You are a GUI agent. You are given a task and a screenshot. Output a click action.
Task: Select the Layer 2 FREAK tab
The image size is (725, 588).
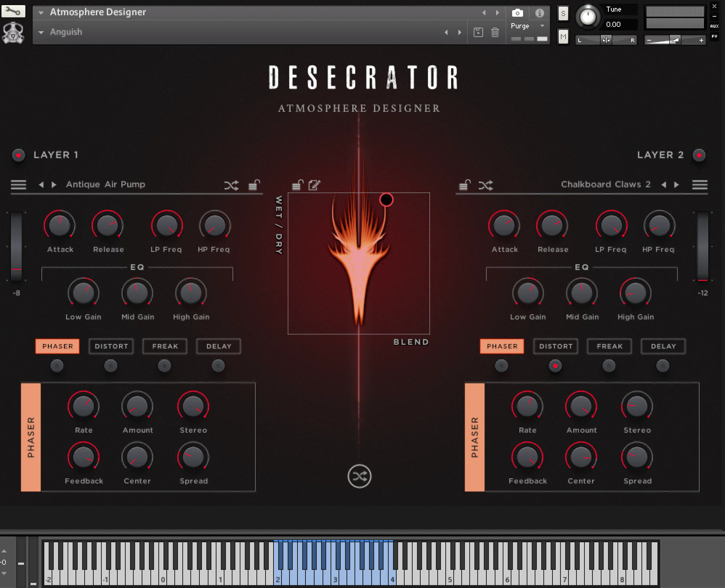[x=609, y=346]
